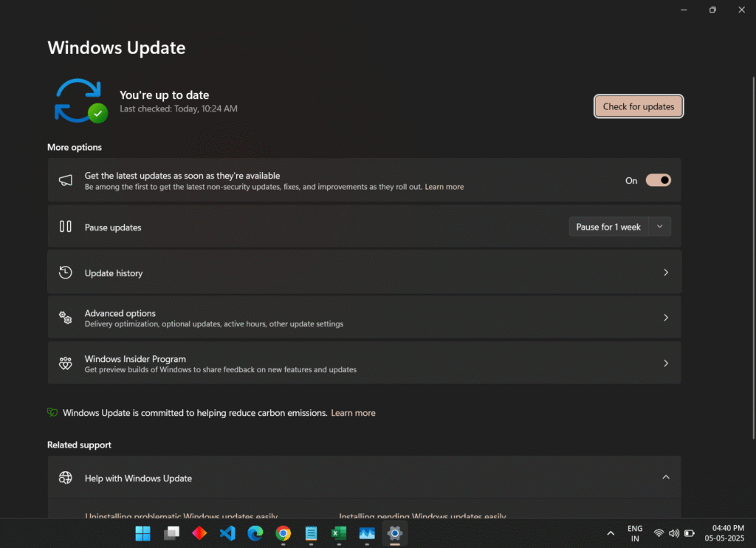Open Excel from the taskbar
This screenshot has width=756, height=548.
pos(339,533)
